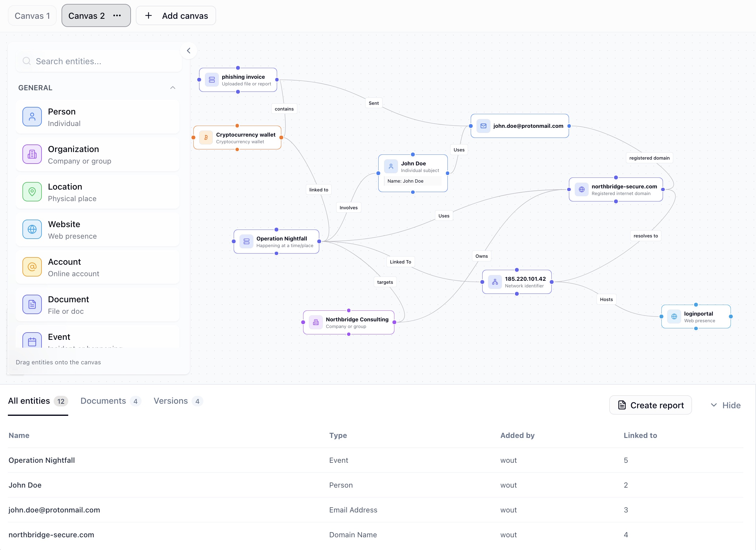Click the document icon on Create report
The width and height of the screenshot is (756, 550).
point(622,405)
